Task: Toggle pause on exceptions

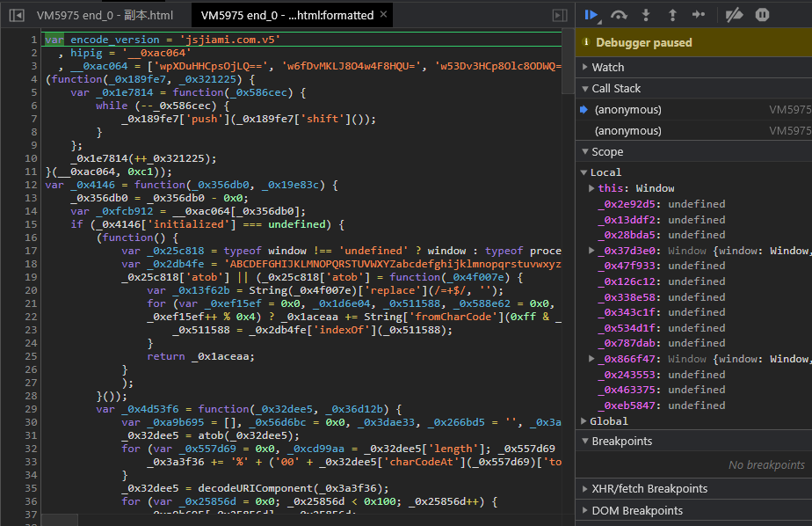Action: pyautogui.click(x=763, y=14)
